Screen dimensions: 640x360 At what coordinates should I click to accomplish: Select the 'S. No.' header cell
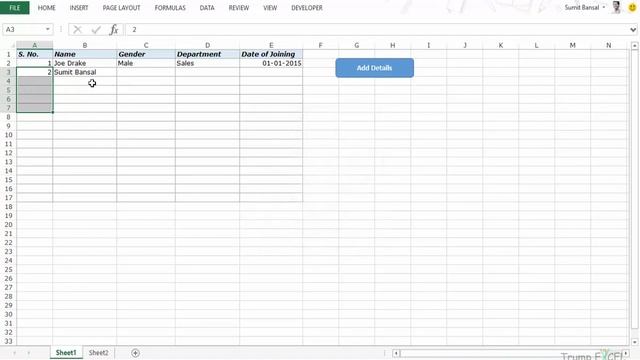(34, 54)
